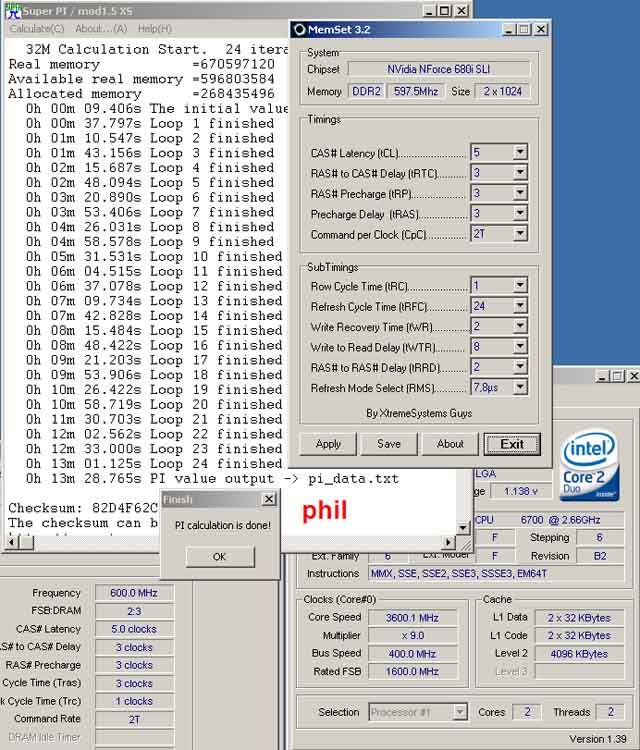
Task: Expand the Precharge Delay (tRAS) dropdown
Action: (519, 213)
